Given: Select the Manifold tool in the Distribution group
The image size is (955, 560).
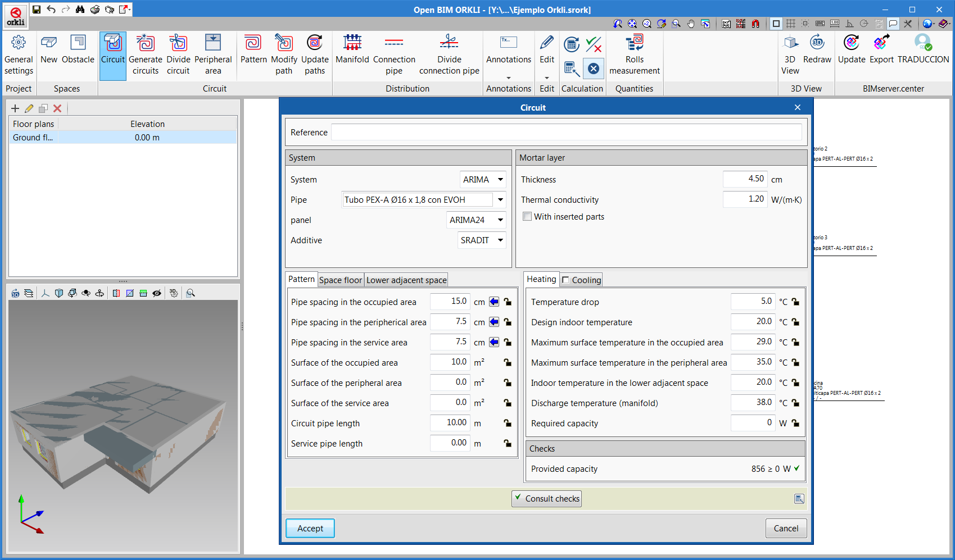Looking at the screenshot, I should point(352,53).
